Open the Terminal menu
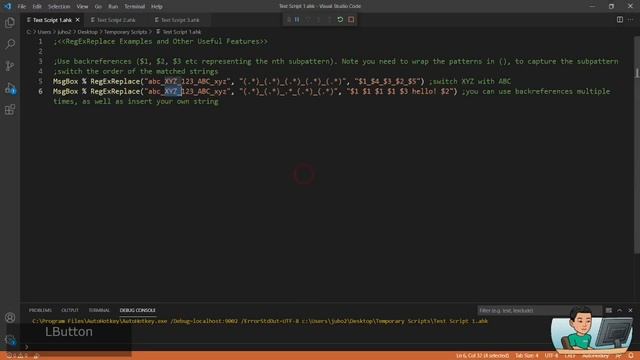This screenshot has height=360, width=640. [x=135, y=6]
